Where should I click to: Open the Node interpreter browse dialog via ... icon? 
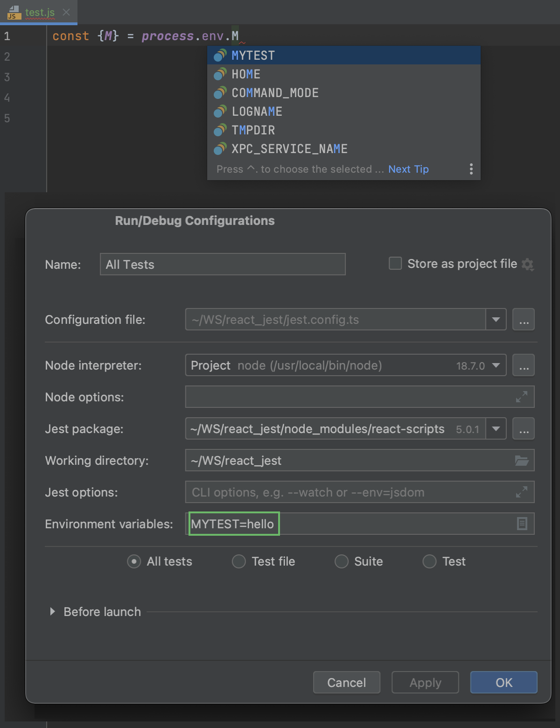(523, 365)
